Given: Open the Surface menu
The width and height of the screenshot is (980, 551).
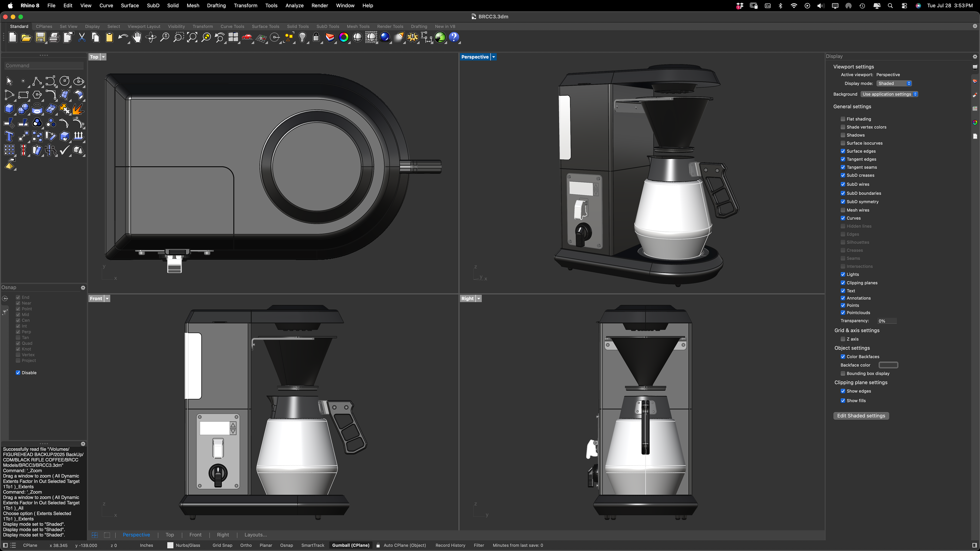Looking at the screenshot, I should coord(130,5).
